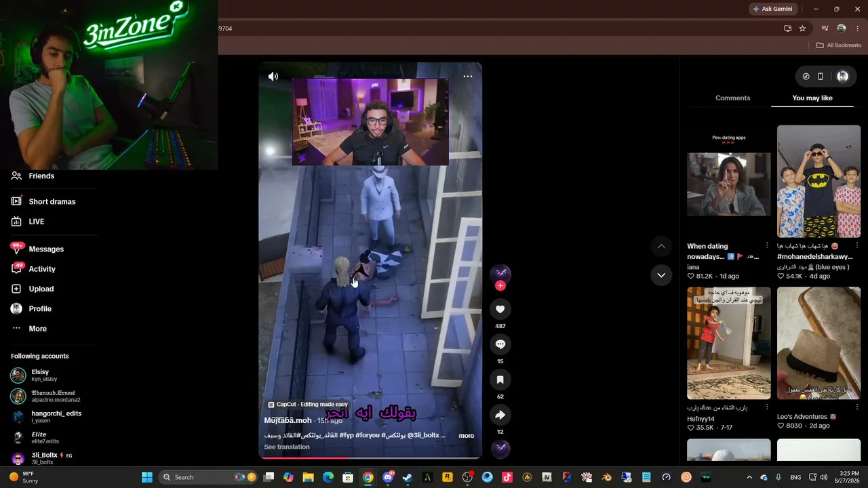Open Chrome's three-dot menu
Viewport: 868px width, 488px height.
[x=858, y=28]
